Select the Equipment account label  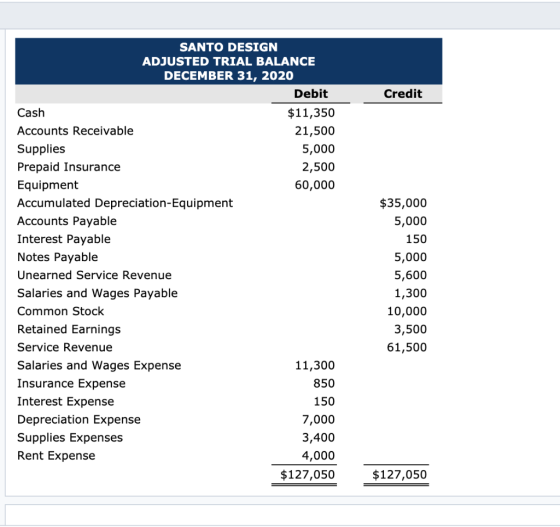click(48, 185)
